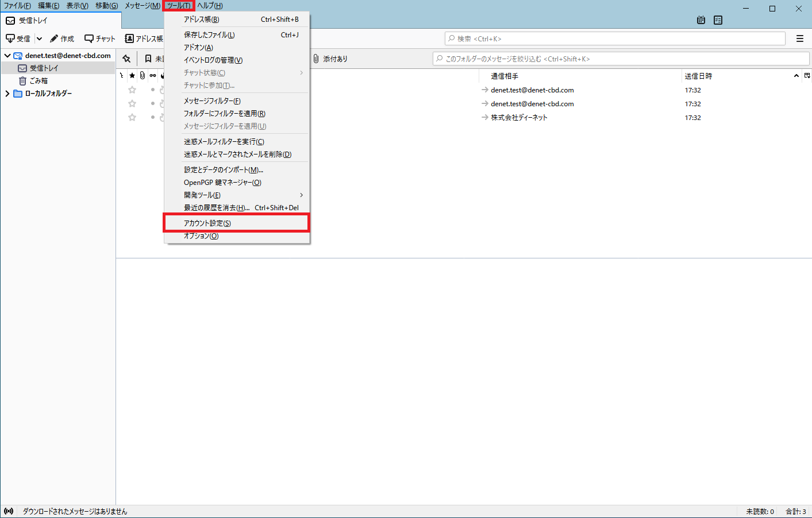The image size is (812, 518).
Task: Click the 受信 get messages button
Action: [x=18, y=38]
